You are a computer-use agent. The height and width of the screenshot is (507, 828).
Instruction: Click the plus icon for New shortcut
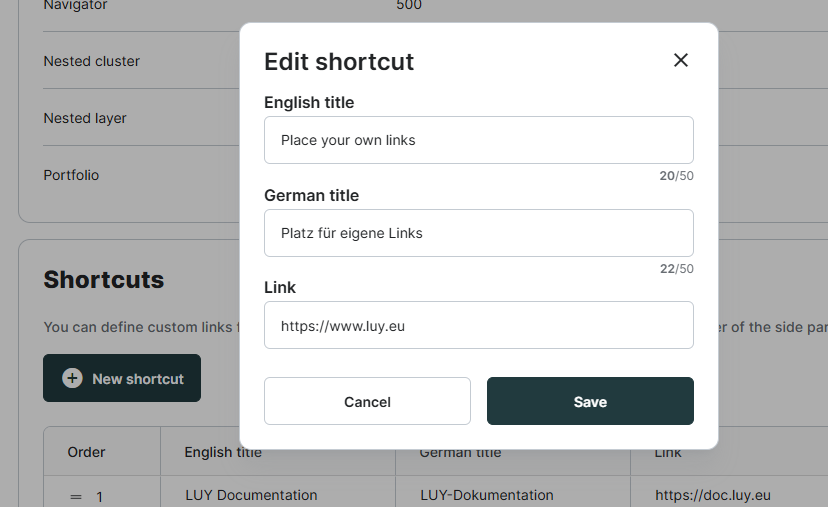tap(72, 379)
